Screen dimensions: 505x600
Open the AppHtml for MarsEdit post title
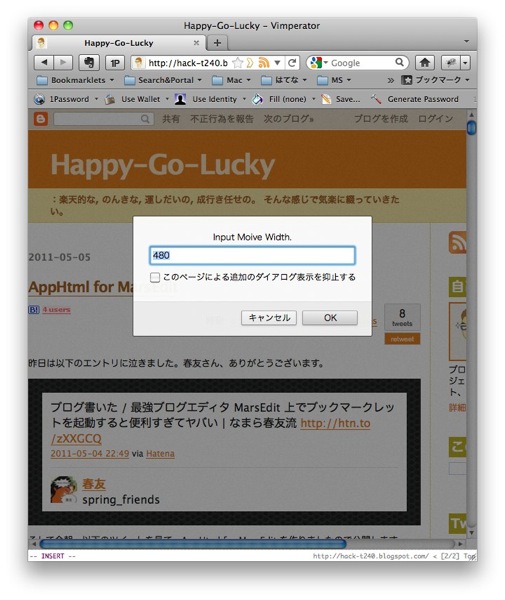tap(102, 287)
